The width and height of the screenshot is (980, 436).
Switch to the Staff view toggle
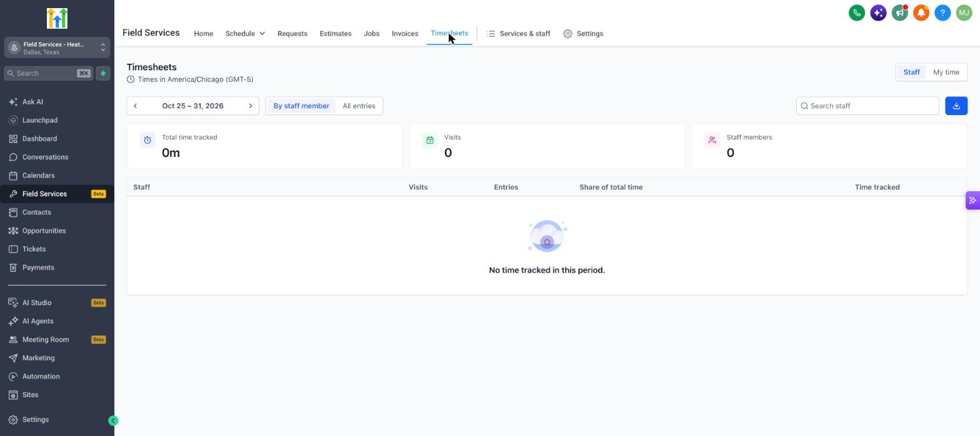click(x=911, y=72)
